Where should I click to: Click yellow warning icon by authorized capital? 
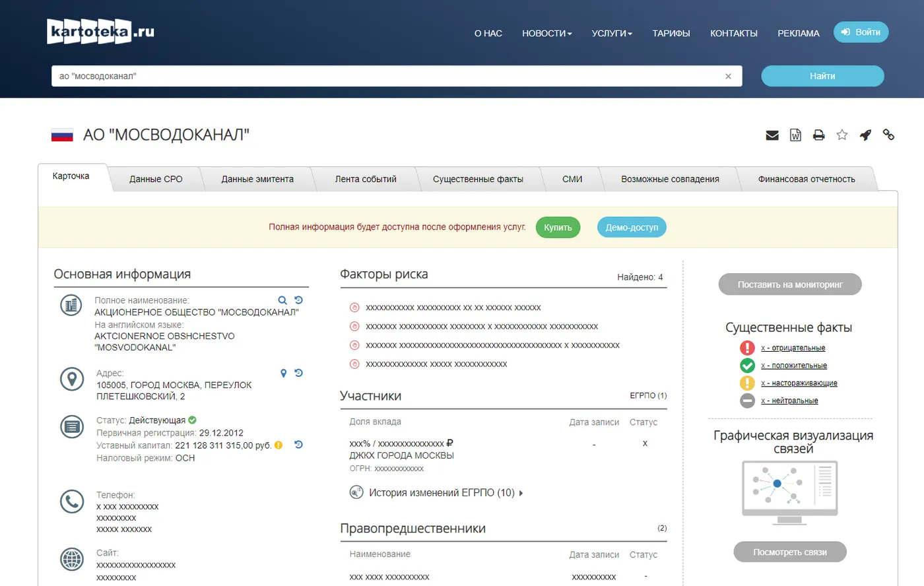(x=279, y=445)
